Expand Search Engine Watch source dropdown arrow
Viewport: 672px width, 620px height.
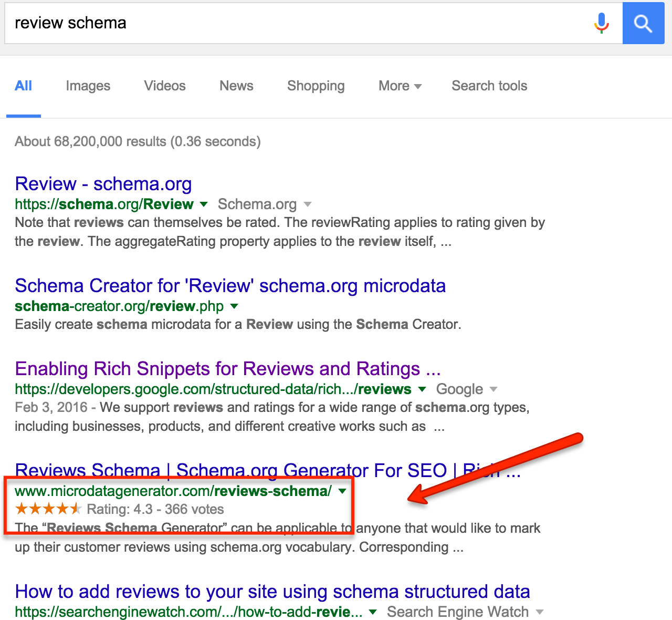point(540,612)
